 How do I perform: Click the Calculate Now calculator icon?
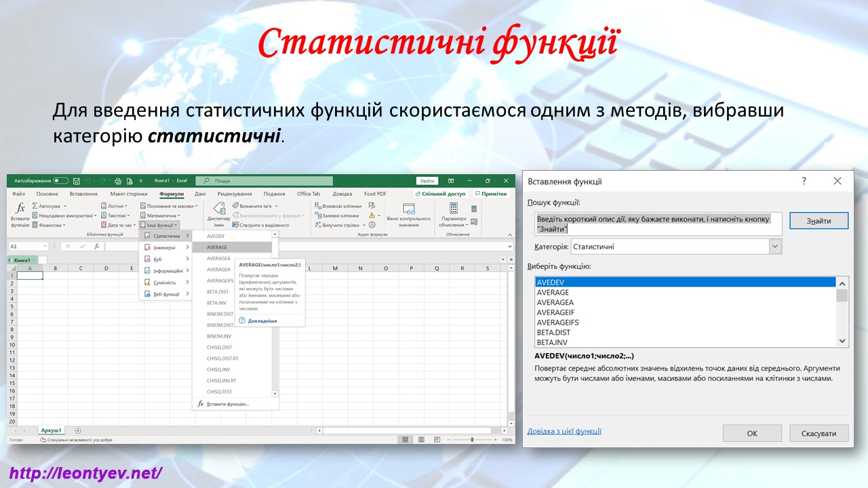(474, 210)
